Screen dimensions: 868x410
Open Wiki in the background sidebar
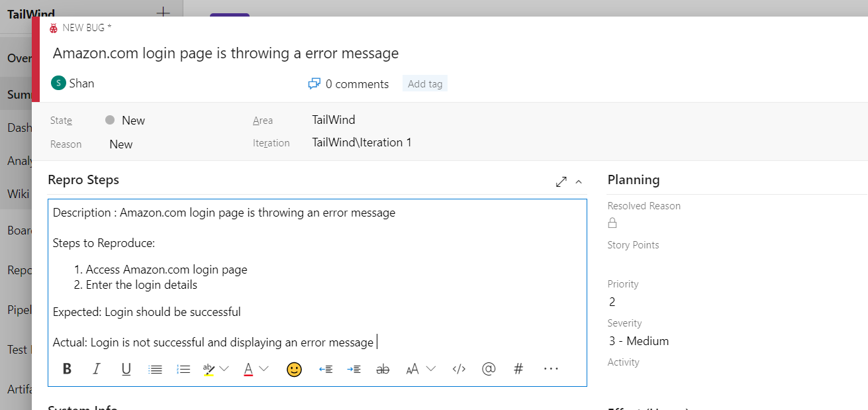(x=18, y=193)
